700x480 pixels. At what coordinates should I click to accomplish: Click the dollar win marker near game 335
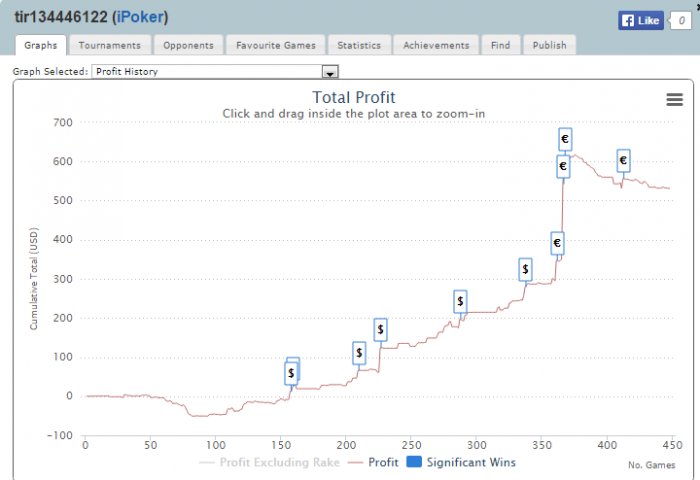pos(525,269)
